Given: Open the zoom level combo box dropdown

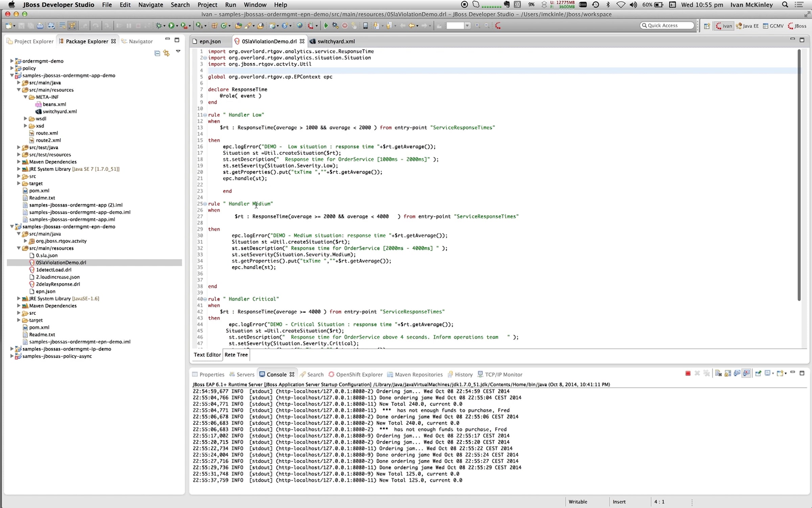Looking at the screenshot, I should 467,26.
